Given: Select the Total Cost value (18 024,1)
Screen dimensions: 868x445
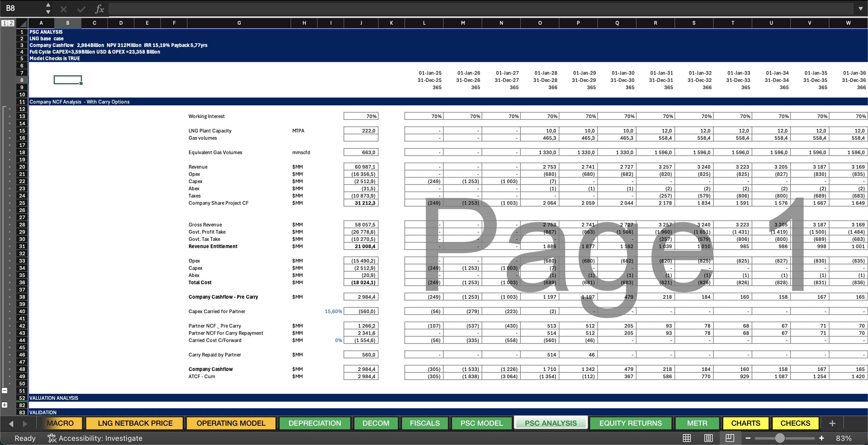Looking at the screenshot, I should click(x=361, y=282).
